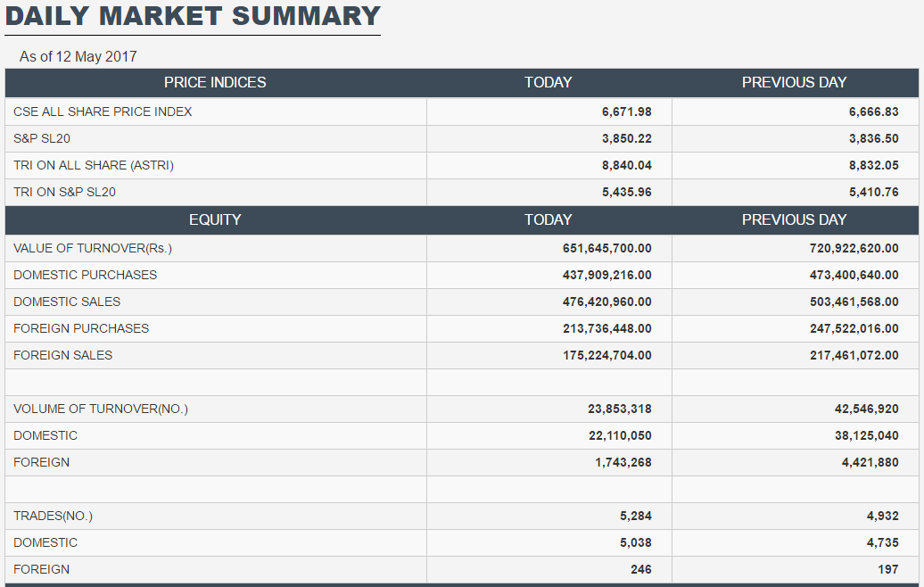
Task: Click the PREVIOUS DAY column header
Action: coord(794,82)
